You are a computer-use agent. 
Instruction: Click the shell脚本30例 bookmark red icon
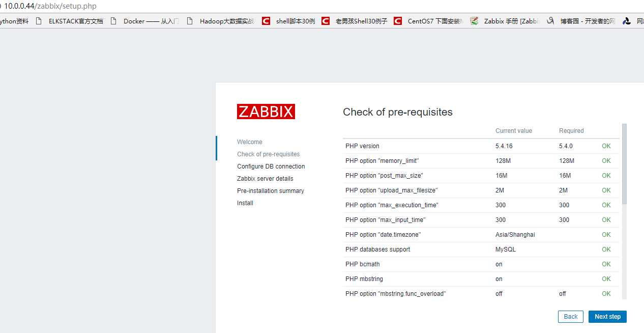tap(266, 21)
